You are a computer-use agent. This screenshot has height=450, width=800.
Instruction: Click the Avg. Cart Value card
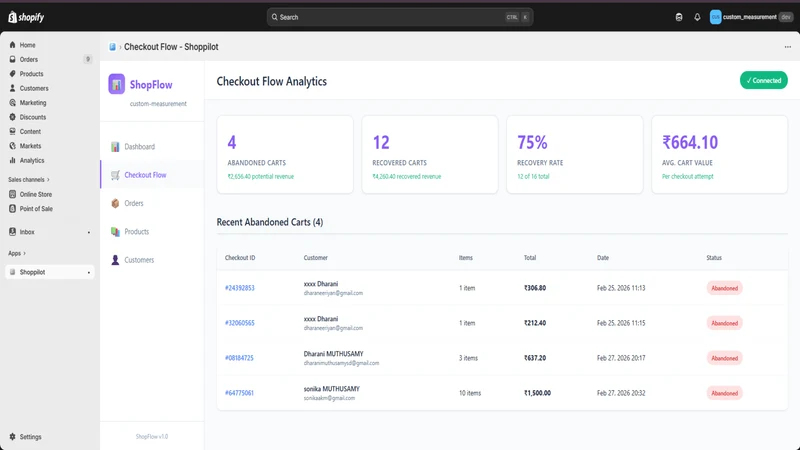pos(719,155)
